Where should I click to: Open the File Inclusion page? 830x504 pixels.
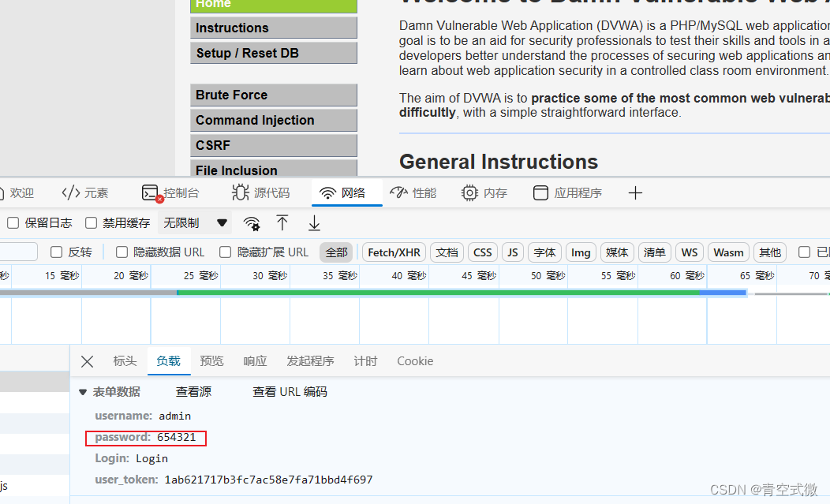[274, 169]
